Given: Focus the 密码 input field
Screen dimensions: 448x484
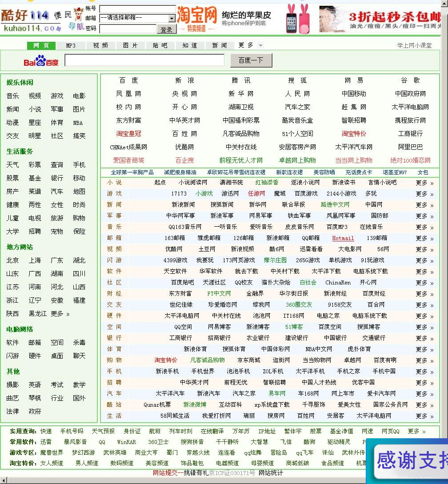Looking at the screenshot, I should tap(128, 29).
